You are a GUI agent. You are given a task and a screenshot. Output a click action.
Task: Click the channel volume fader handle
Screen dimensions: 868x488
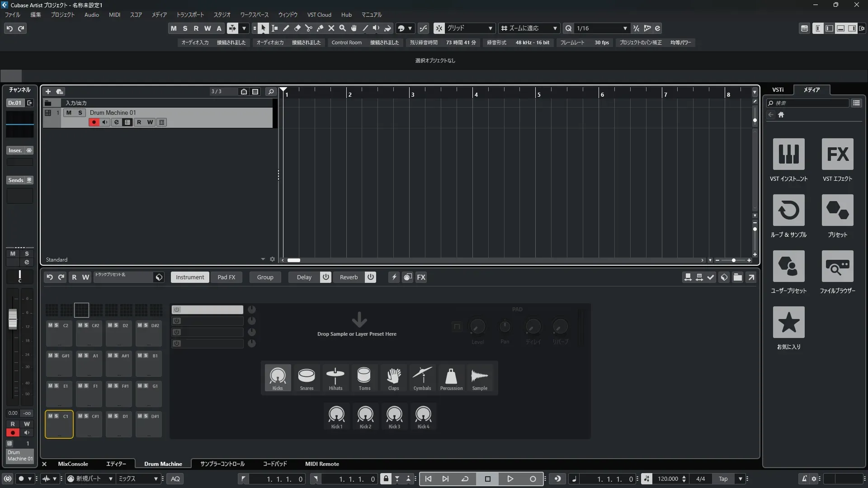click(x=13, y=319)
